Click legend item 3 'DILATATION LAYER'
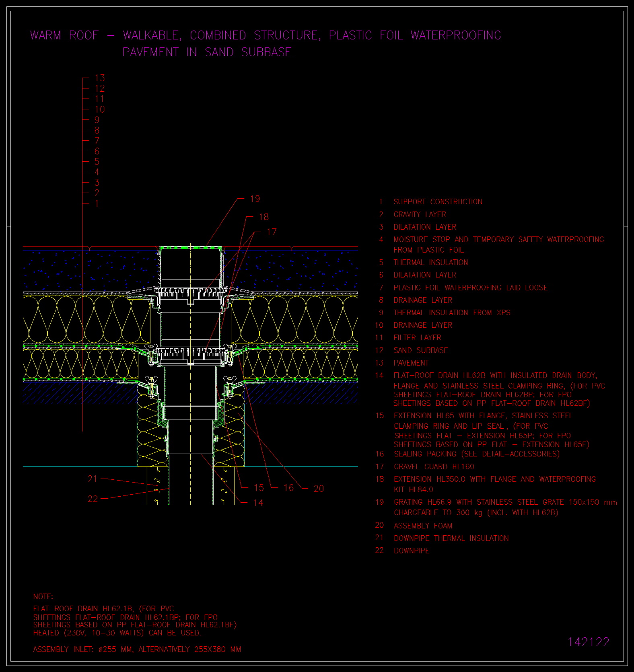This screenshot has width=634, height=672. coord(425,227)
